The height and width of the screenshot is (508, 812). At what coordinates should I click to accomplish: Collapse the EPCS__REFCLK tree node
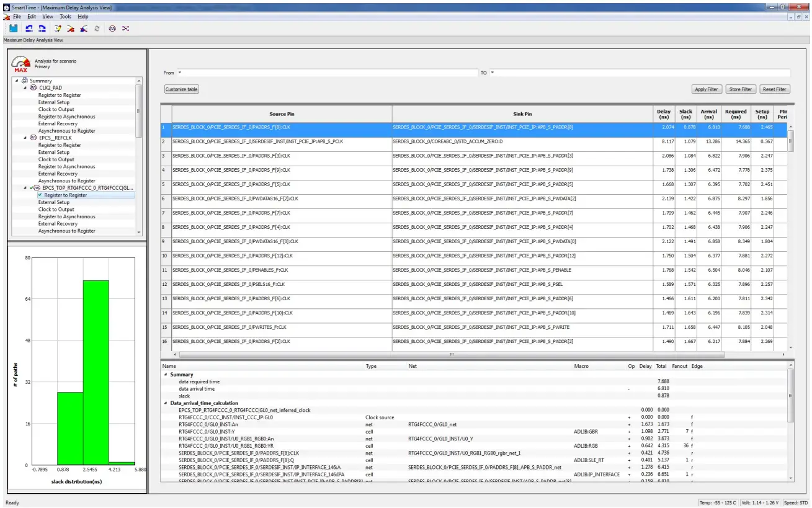25,138
